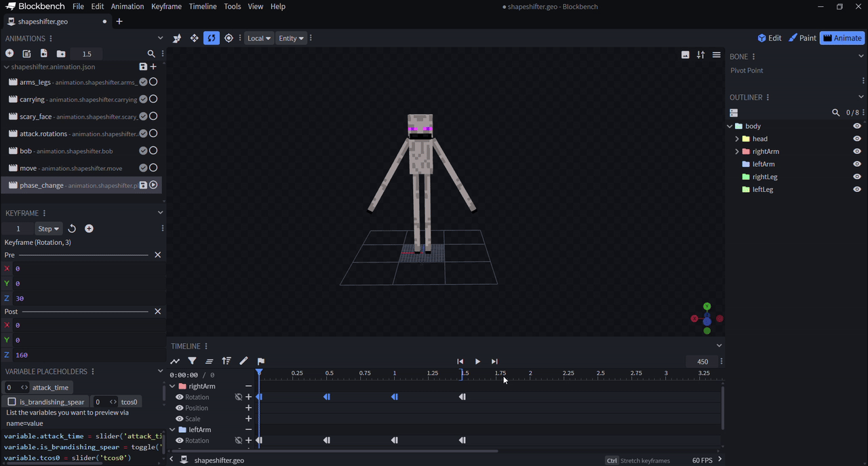Hide the head bone with its eye icon
The width and height of the screenshot is (868, 466).
[x=857, y=138]
